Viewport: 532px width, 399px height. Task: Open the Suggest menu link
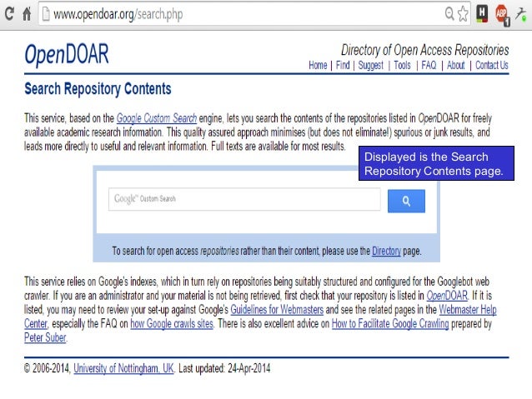pyautogui.click(x=370, y=65)
